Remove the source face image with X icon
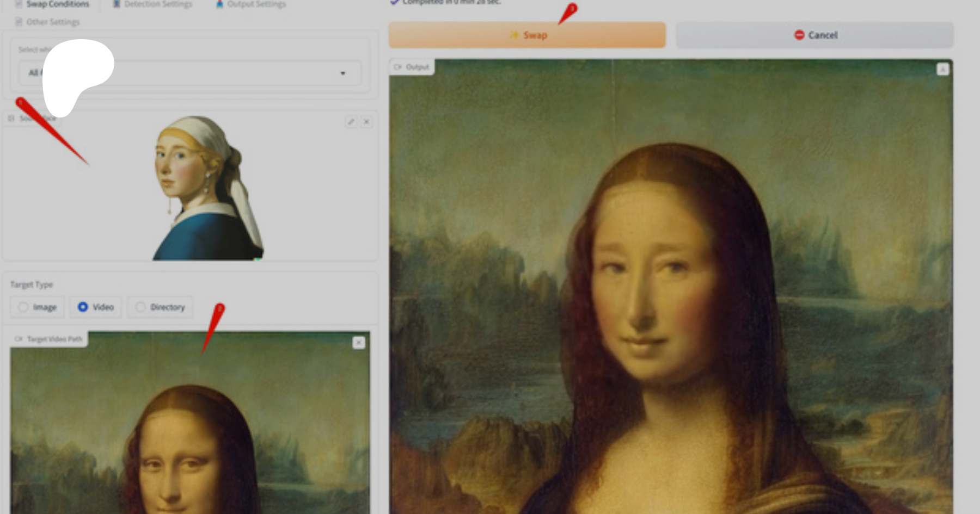This screenshot has height=514, width=980. click(366, 122)
